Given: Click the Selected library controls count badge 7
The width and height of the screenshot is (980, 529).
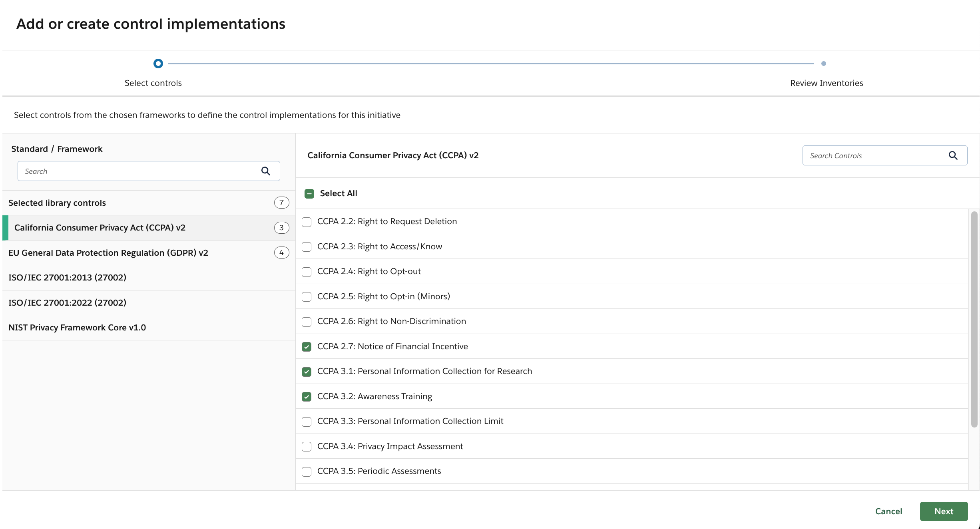Looking at the screenshot, I should [281, 203].
